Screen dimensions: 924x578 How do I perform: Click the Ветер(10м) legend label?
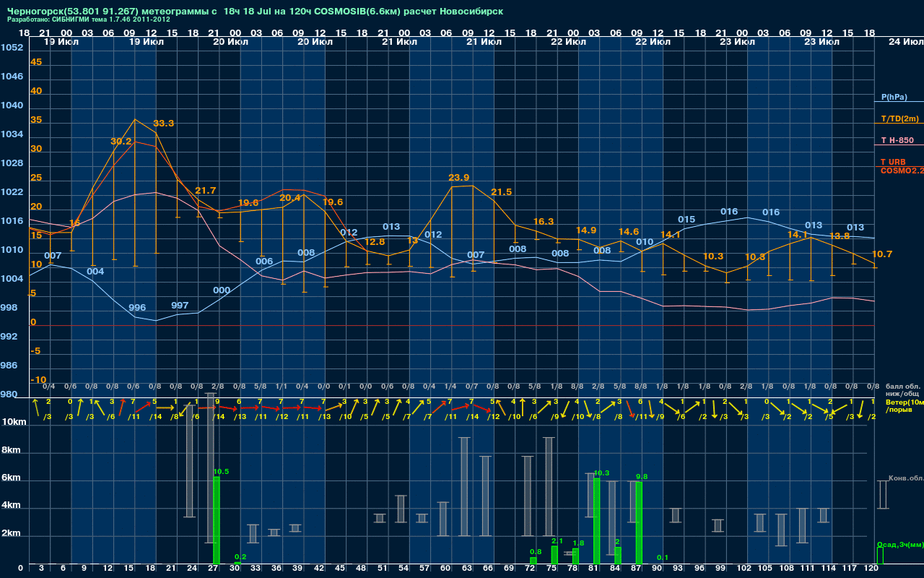click(904, 402)
